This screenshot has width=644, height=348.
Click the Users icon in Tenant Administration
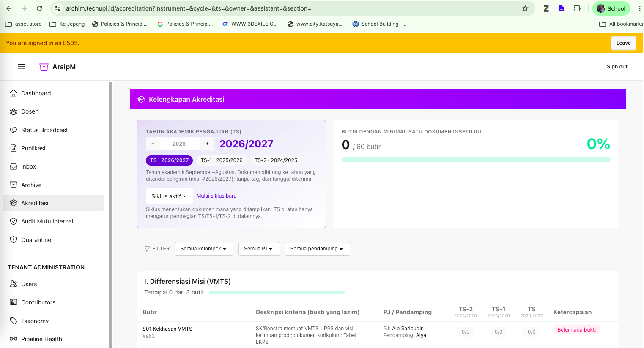pyautogui.click(x=14, y=284)
